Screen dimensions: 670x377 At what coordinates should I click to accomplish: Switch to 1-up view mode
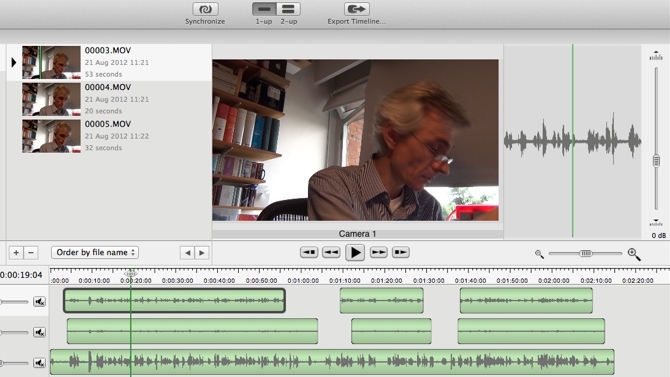coord(264,9)
